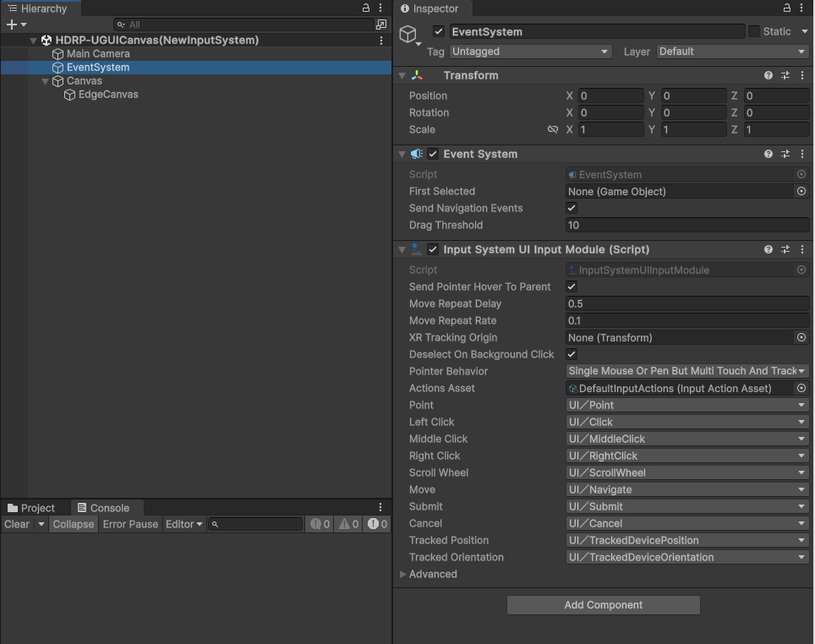Open Transform component preset selector

click(785, 75)
